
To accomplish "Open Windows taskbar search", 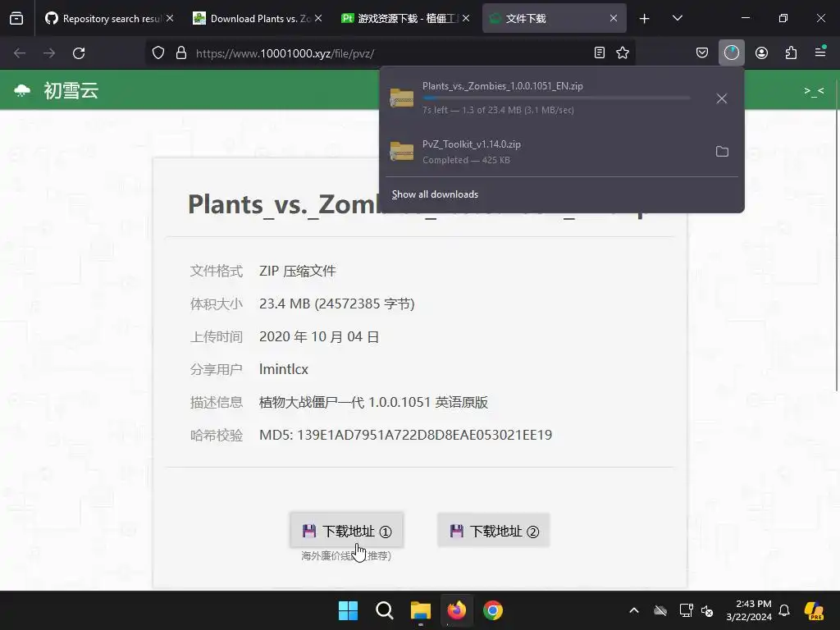I will (x=384, y=610).
